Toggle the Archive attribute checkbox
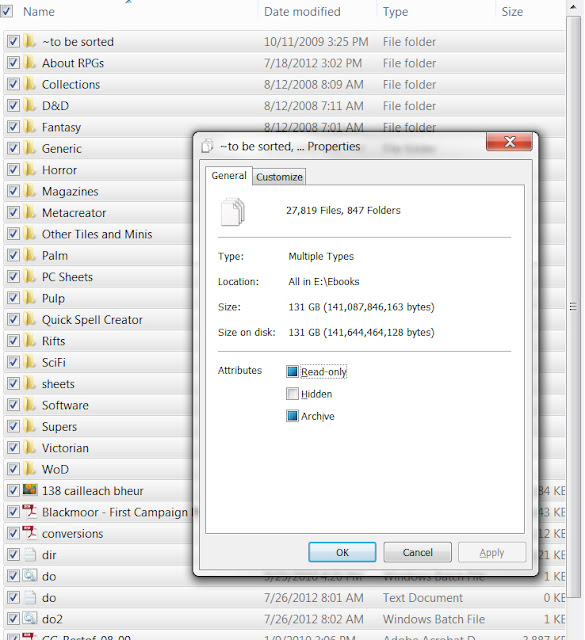This screenshot has width=585, height=640. [x=292, y=416]
